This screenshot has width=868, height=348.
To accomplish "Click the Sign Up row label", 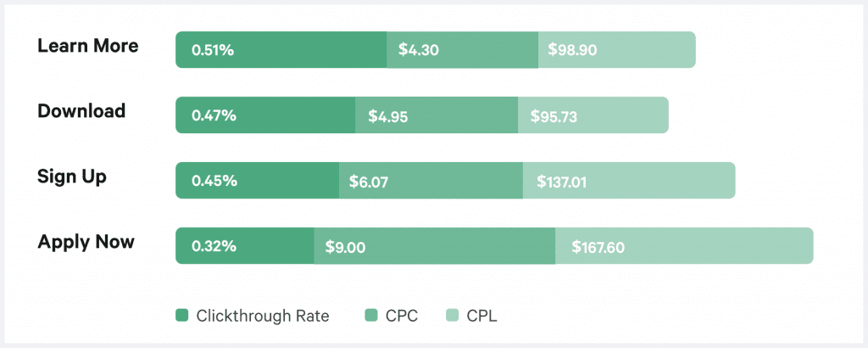I will [x=72, y=177].
